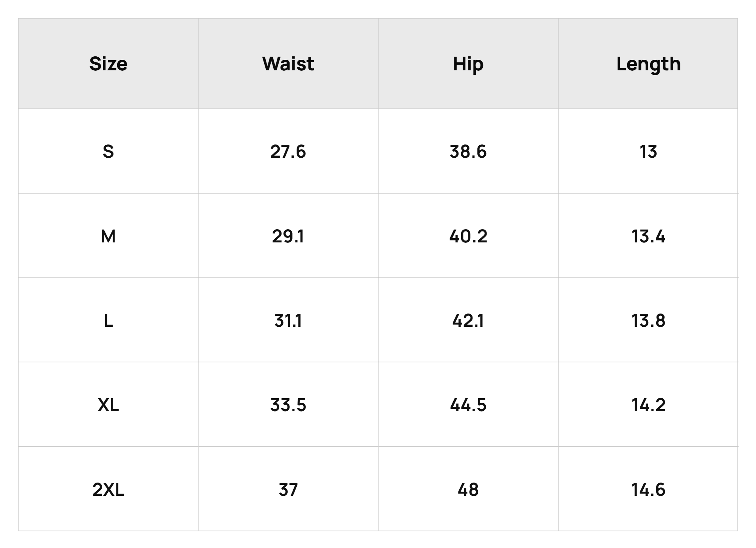Select the L size cell
The width and height of the screenshot is (756, 548).
pos(108,320)
